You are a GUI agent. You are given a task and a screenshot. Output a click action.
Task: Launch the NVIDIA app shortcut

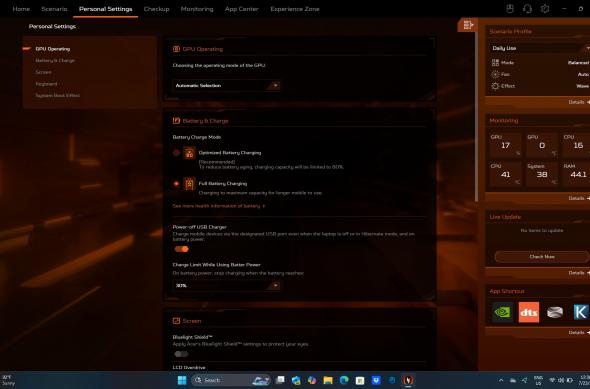[x=503, y=312]
